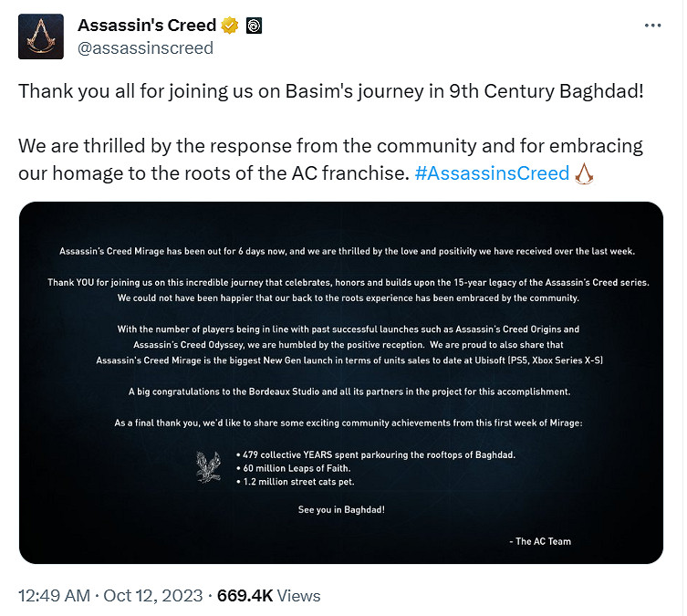This screenshot has height=616, width=687.
Task: Open the three-dot More options menu
Action: click(652, 25)
